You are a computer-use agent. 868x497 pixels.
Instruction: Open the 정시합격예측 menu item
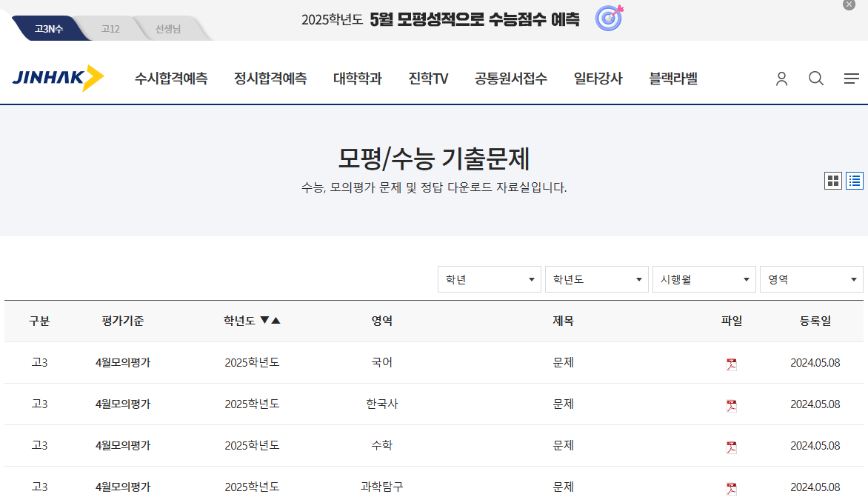point(271,79)
